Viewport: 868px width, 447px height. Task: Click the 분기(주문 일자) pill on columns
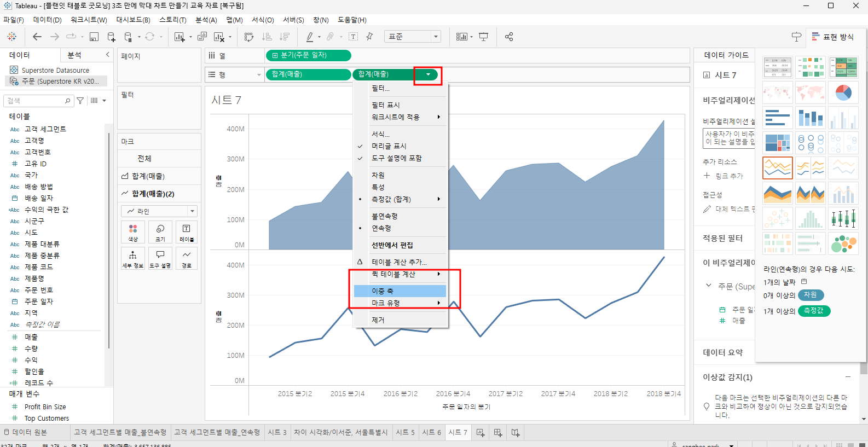[308, 55]
